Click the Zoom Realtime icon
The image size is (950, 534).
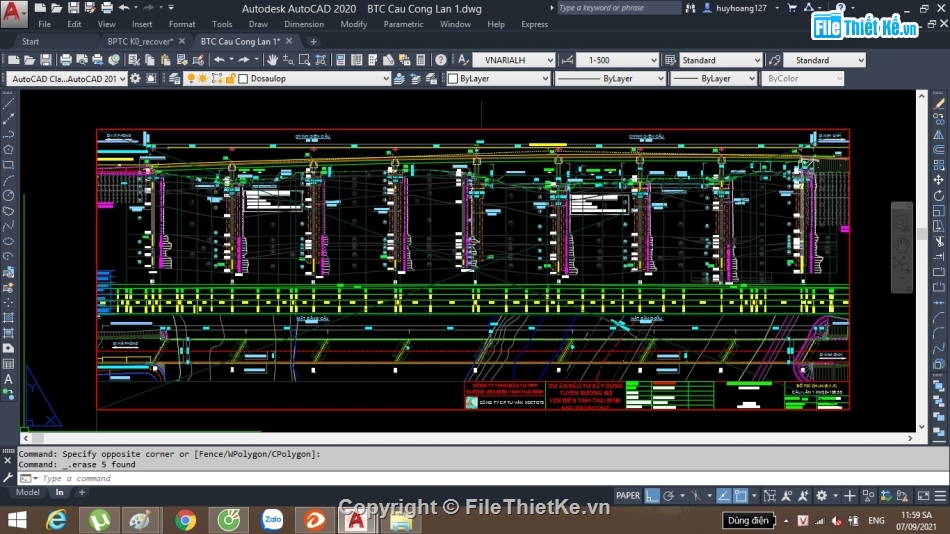tap(288, 60)
